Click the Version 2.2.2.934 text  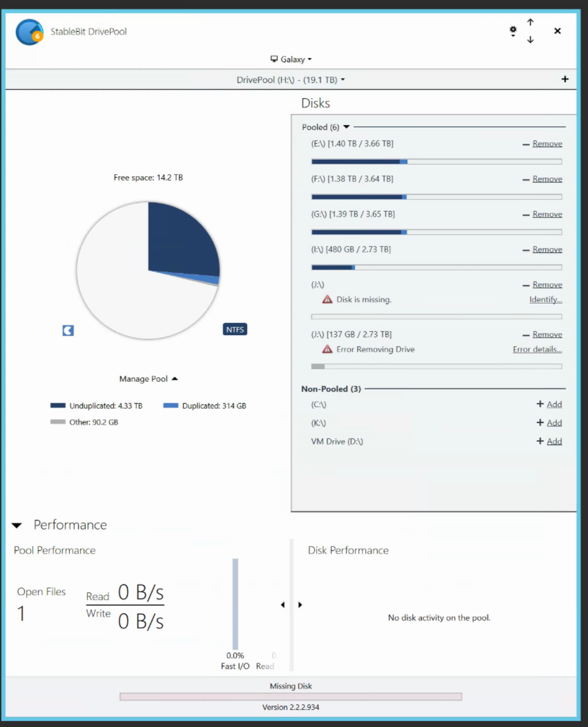(x=291, y=707)
